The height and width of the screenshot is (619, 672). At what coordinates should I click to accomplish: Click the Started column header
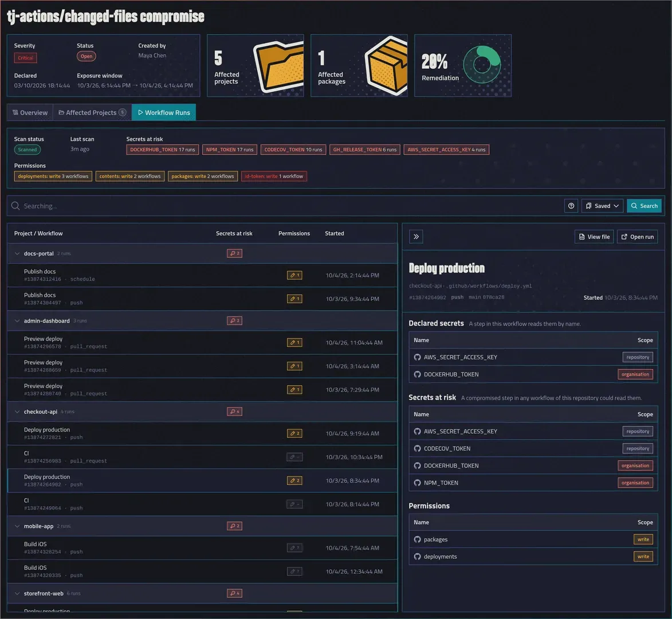335,233
